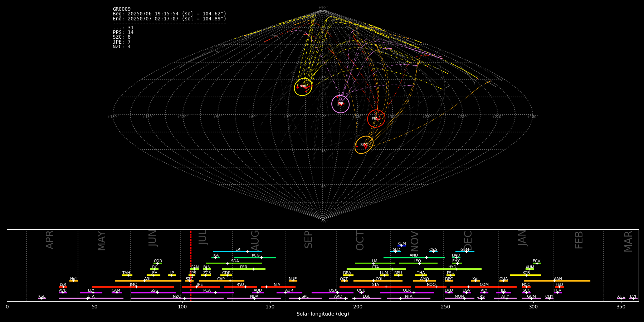Click the GEM shower bar in December

(x=465, y=252)
